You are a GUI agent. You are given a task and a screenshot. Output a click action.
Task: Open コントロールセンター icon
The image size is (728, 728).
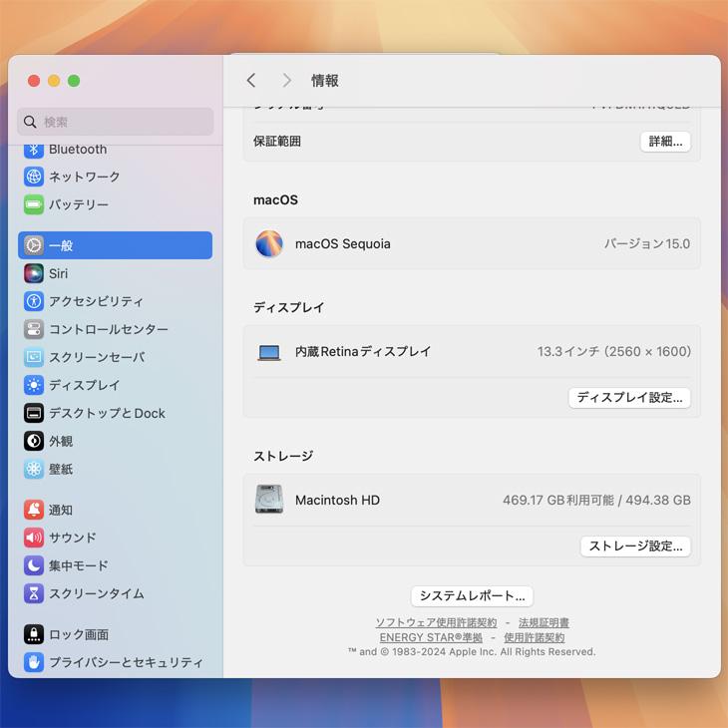tap(34, 329)
